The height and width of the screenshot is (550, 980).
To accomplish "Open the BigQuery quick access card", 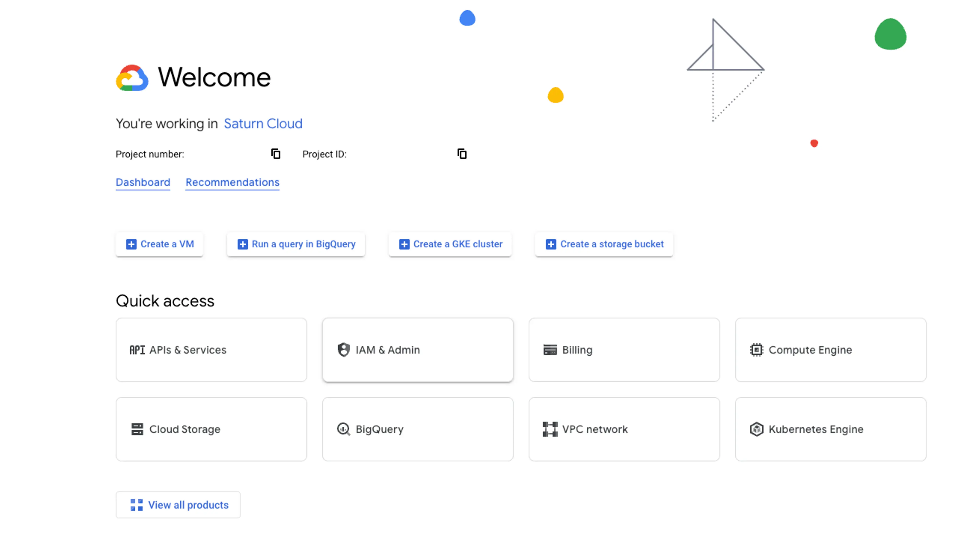I will pyautogui.click(x=418, y=429).
